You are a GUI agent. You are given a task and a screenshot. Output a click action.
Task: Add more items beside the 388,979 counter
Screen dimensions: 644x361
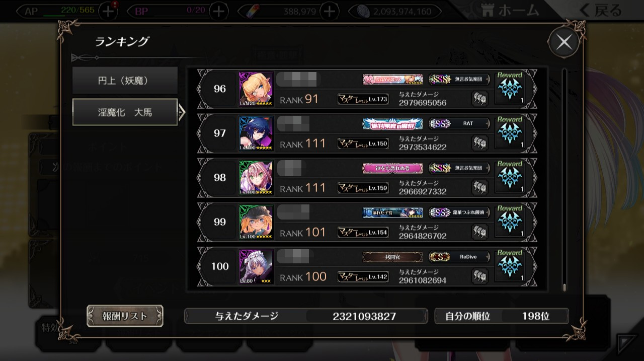click(329, 11)
